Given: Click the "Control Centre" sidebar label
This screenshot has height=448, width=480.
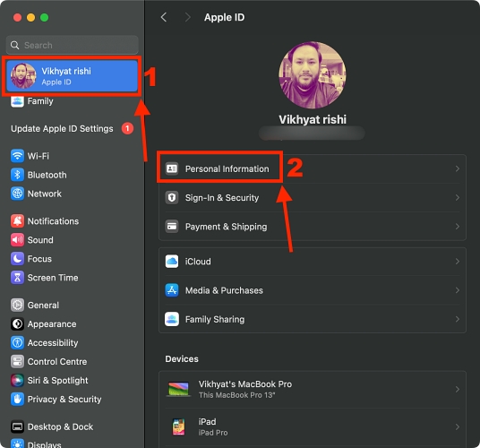Looking at the screenshot, I should coord(57,362).
